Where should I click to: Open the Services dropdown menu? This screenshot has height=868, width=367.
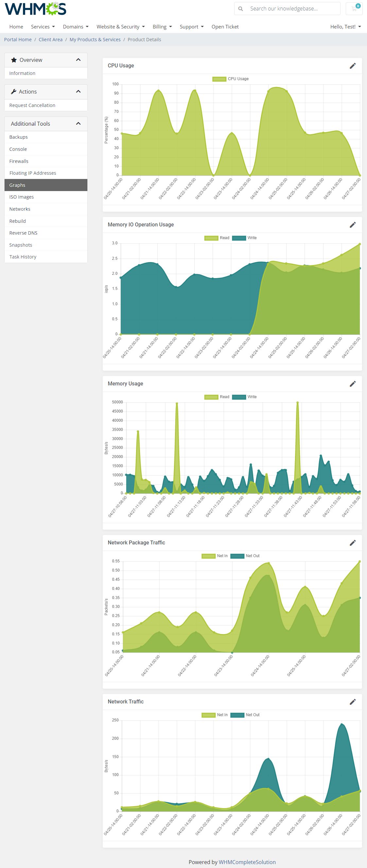click(43, 27)
